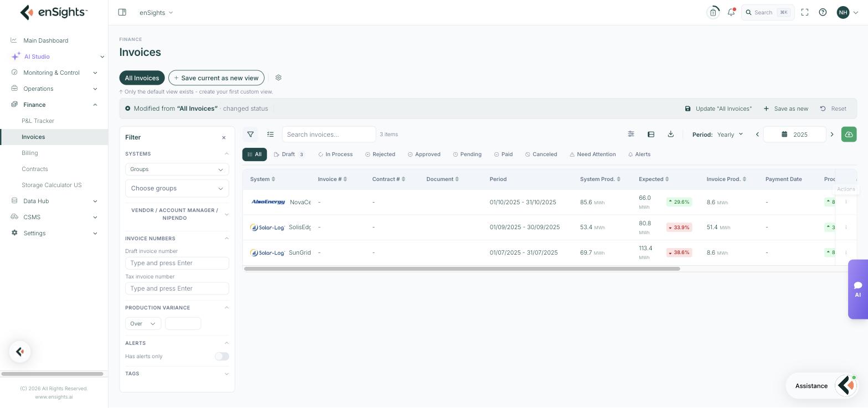868x408 pixels.
Task: Switch table layout view icon
Action: point(651,134)
